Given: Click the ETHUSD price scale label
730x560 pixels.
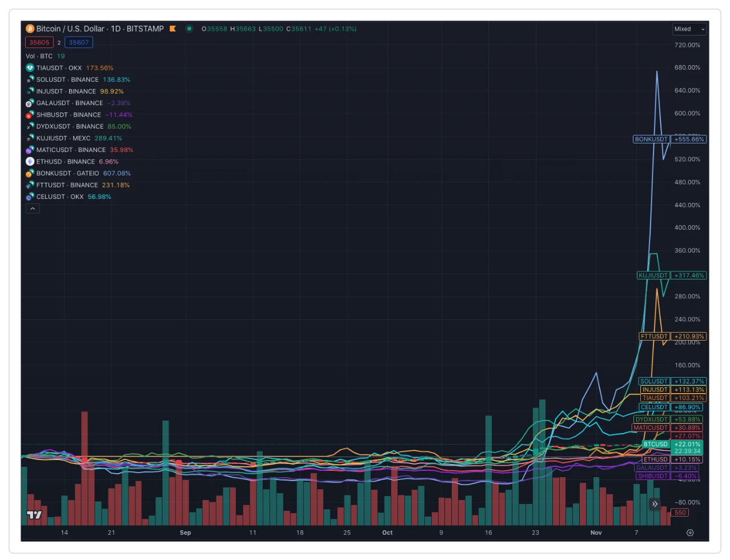Looking at the screenshot, I should click(656, 459).
